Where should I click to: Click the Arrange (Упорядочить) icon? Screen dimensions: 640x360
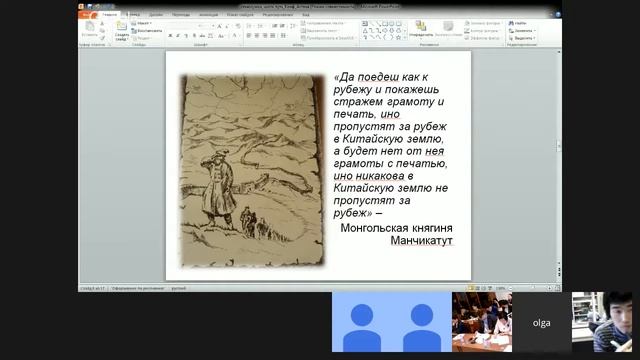pos(420,26)
